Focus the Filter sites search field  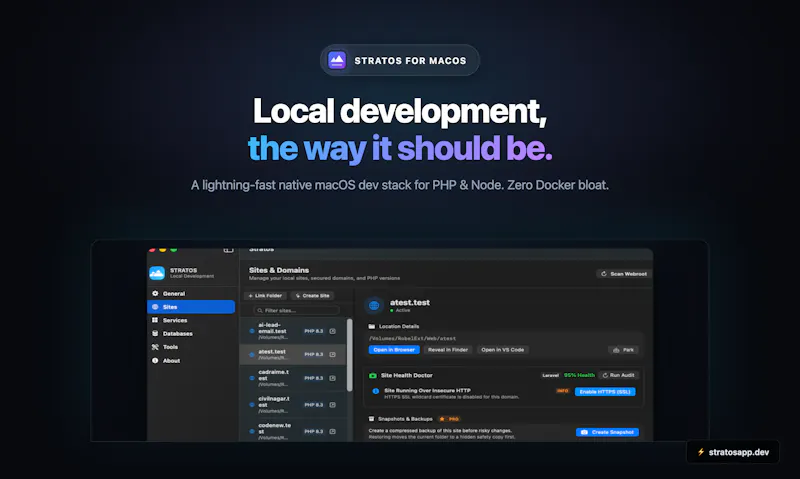[296, 310]
